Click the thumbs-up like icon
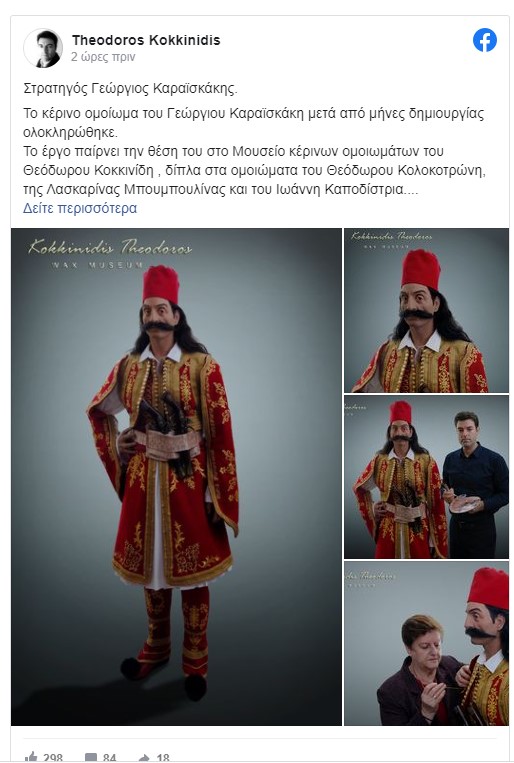This screenshot has height=763, width=514. pyautogui.click(x=31, y=757)
